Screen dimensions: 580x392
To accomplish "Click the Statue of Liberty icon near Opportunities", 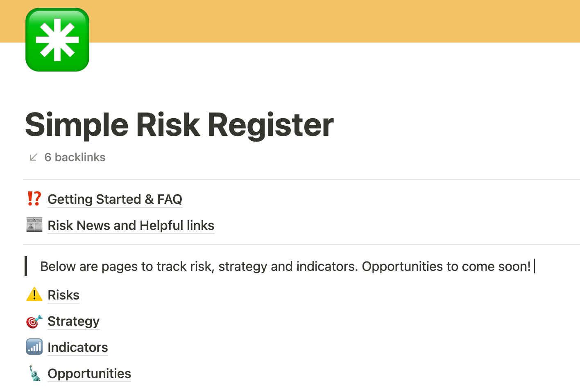I will (34, 373).
